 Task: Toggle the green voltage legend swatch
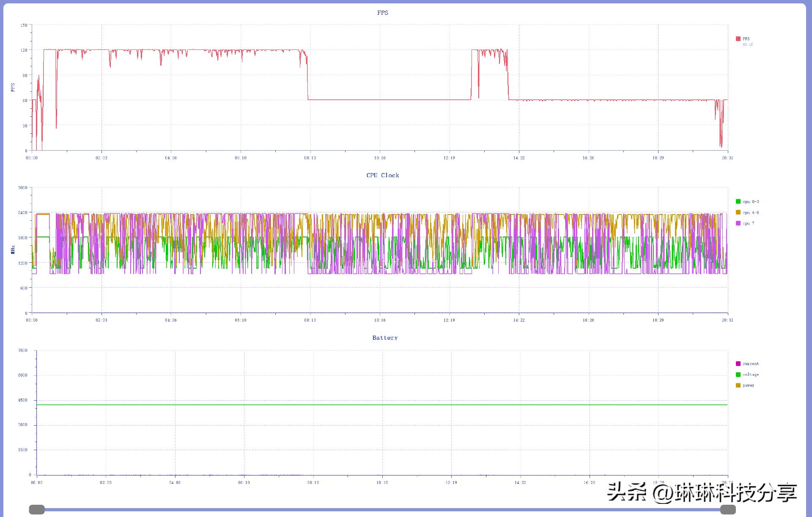click(738, 374)
